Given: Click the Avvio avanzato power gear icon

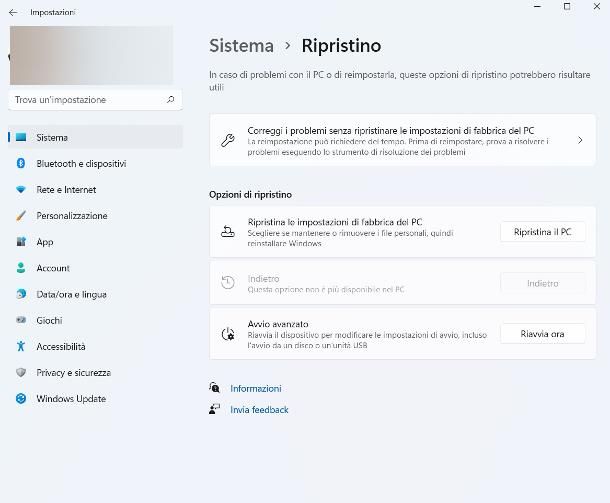Looking at the screenshot, I should [228, 334].
